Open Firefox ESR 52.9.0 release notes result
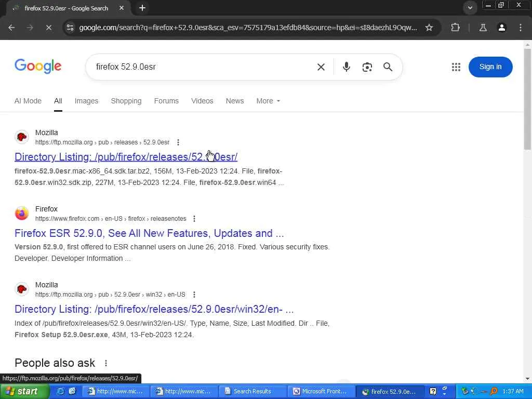Viewport: 532px width, 399px height. 149,233
